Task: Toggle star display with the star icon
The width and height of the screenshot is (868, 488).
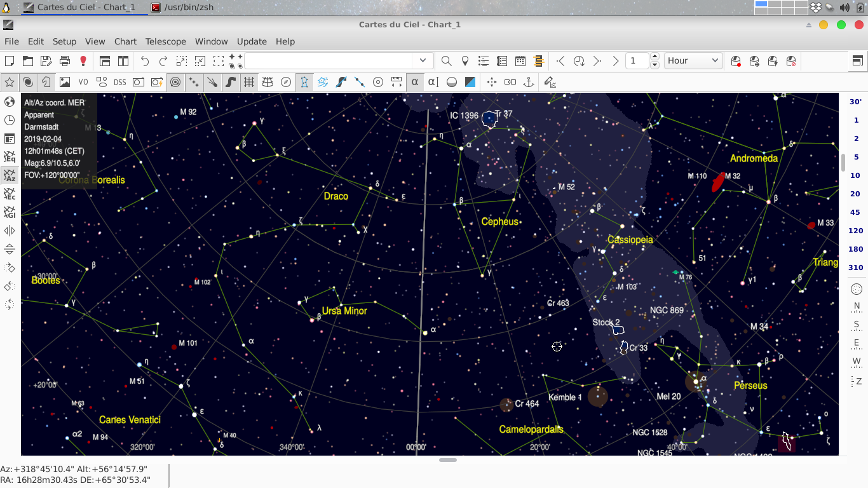Action: (10, 82)
